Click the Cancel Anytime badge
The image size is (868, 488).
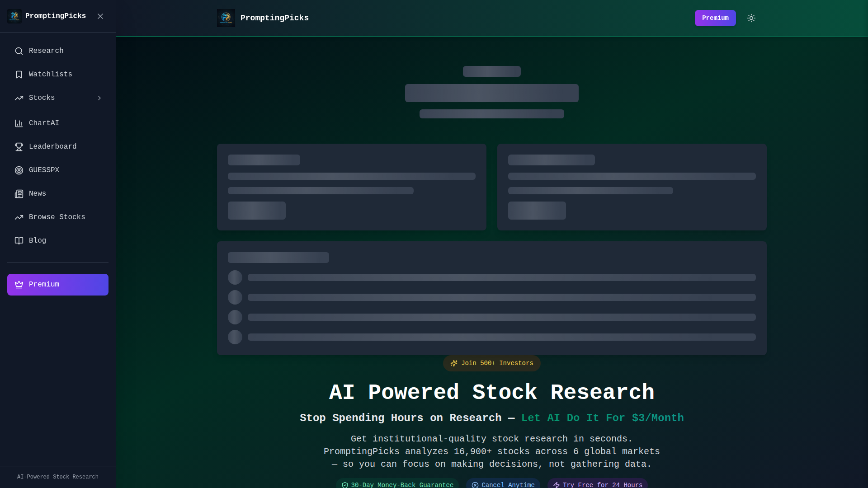tap(503, 484)
